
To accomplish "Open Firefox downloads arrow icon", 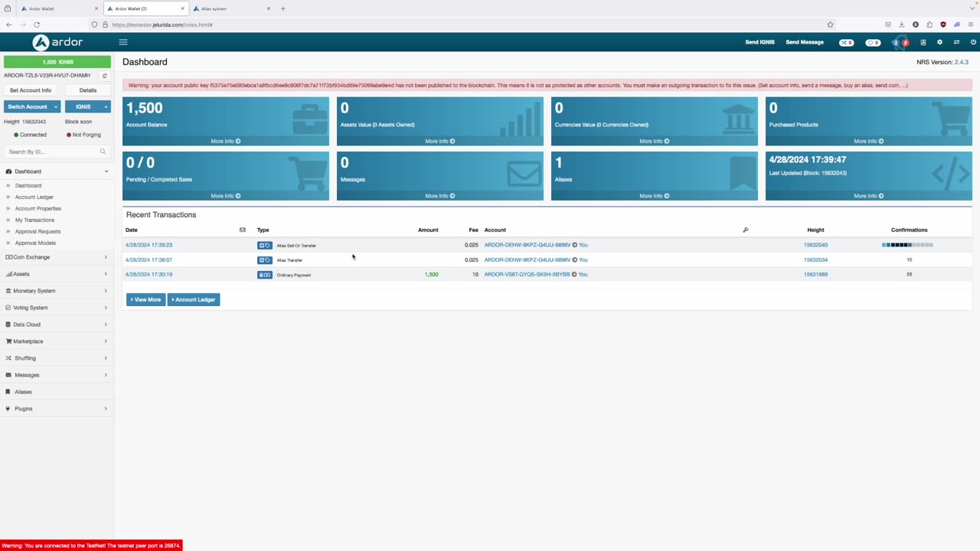I will tap(902, 24).
